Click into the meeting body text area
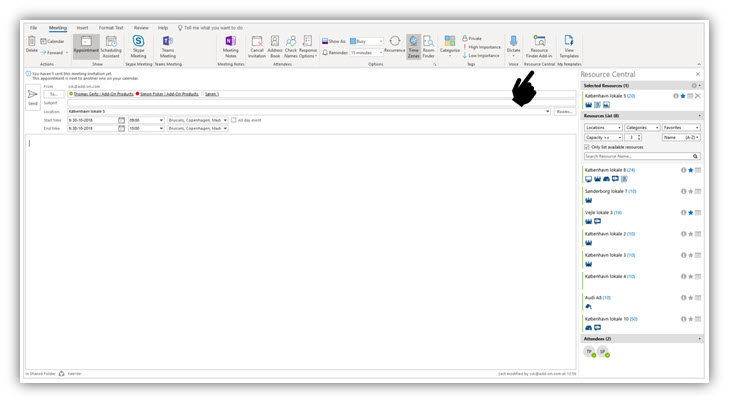The height and width of the screenshot is (403, 729). click(x=300, y=251)
